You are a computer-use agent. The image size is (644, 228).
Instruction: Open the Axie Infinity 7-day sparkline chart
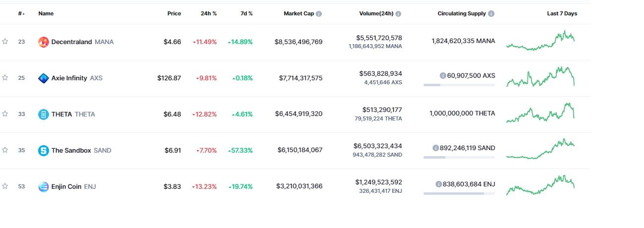(x=540, y=76)
